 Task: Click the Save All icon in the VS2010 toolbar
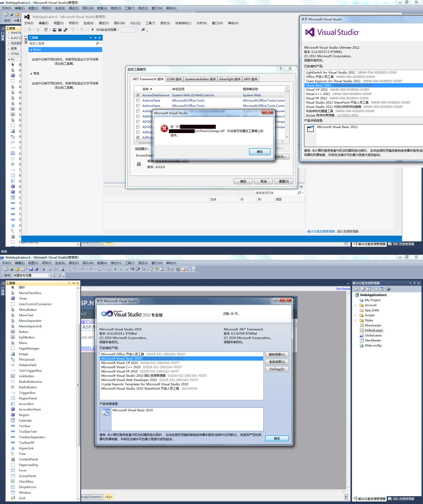pyautogui.click(x=37, y=269)
